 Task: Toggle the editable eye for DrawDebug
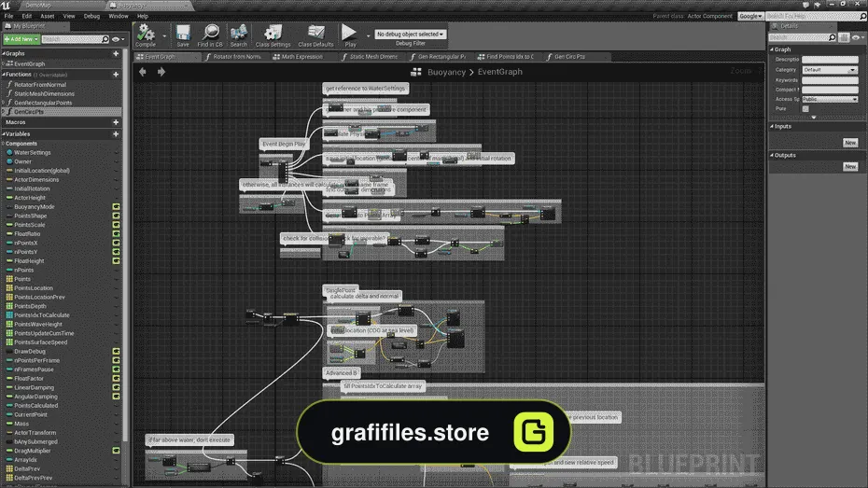coord(117,352)
